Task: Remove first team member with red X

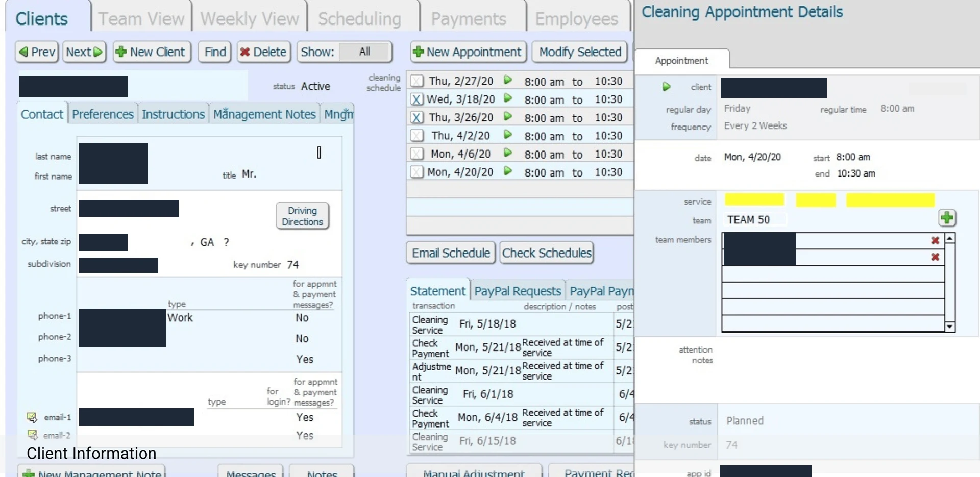Action: (935, 240)
